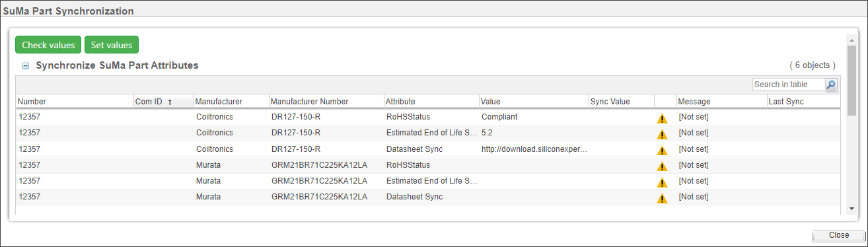Click warning icon for Coiltronics RoHSStatus row

(662, 119)
